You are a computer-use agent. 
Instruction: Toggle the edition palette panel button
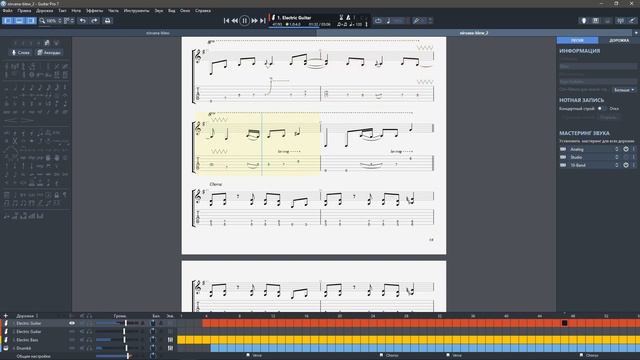8,20
